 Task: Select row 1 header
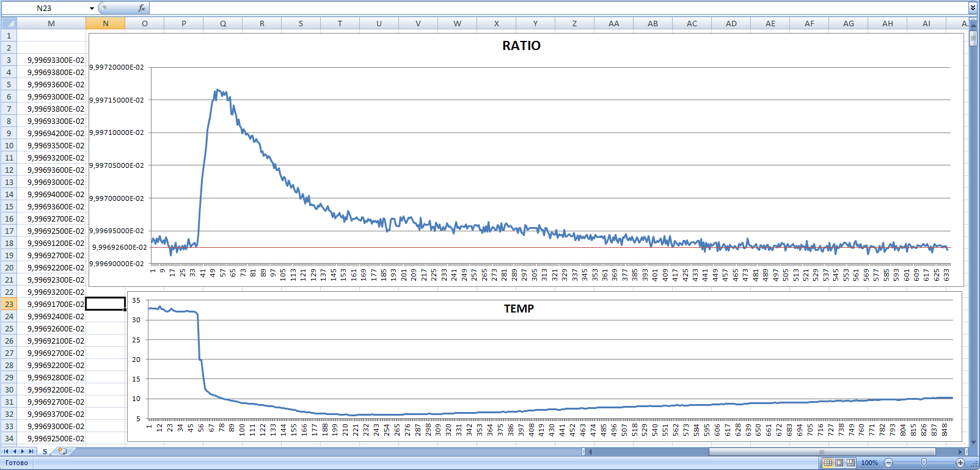click(x=9, y=35)
